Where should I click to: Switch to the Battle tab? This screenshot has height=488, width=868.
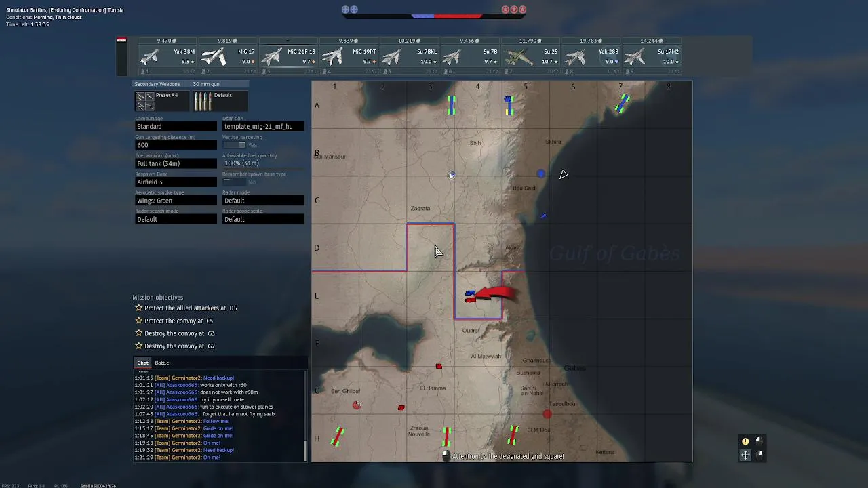click(x=161, y=363)
